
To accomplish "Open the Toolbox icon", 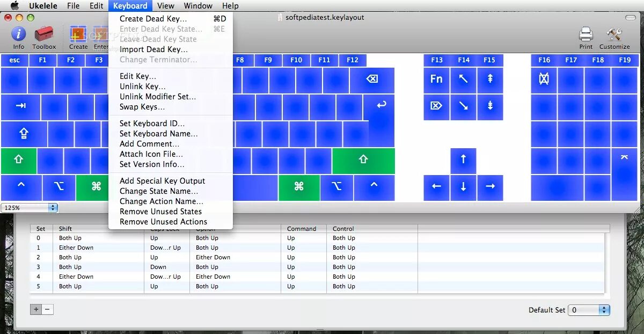I will (x=44, y=38).
